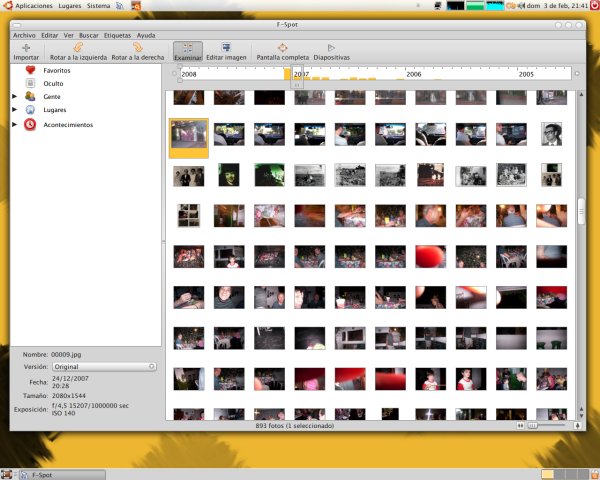This screenshot has width=600, height=480.
Task: Open the Sistema panel menu
Action: (x=98, y=6)
